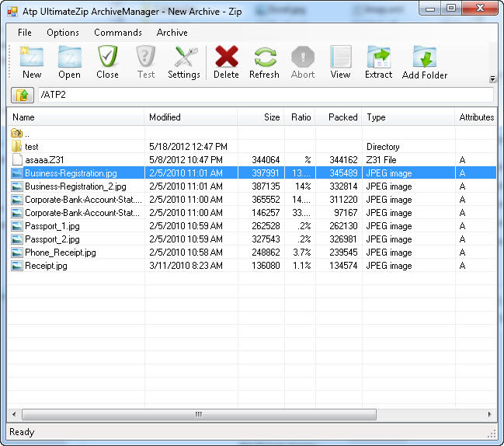
Task: Select the Business-Registration_2.jpg file
Action: (x=75, y=186)
